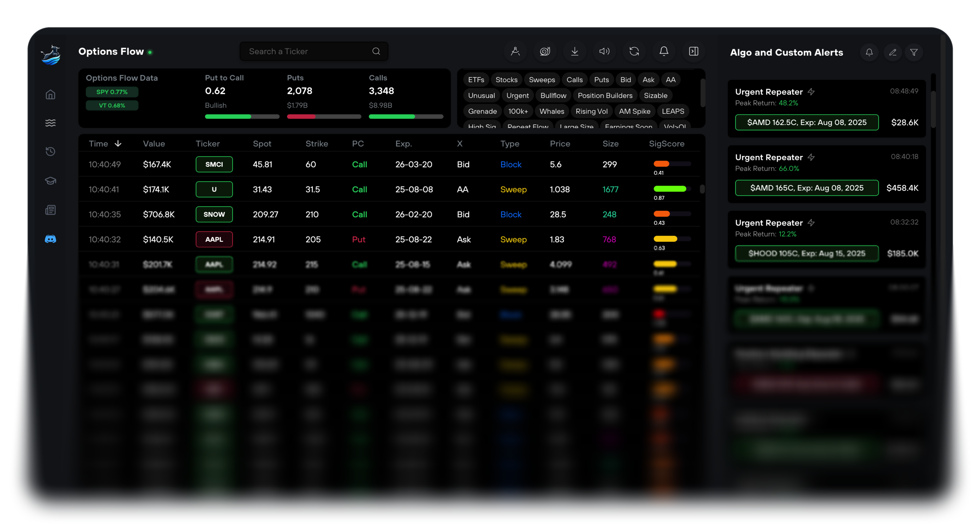Screen dimensions: 980x530
Task: Click lightning icon on 08:32:32 alert
Action: coord(811,223)
